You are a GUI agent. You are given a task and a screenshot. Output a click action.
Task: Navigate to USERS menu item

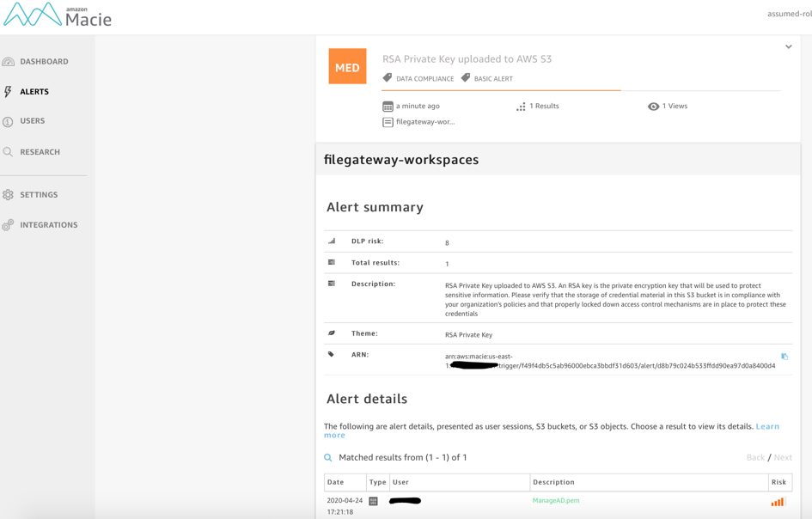click(32, 120)
